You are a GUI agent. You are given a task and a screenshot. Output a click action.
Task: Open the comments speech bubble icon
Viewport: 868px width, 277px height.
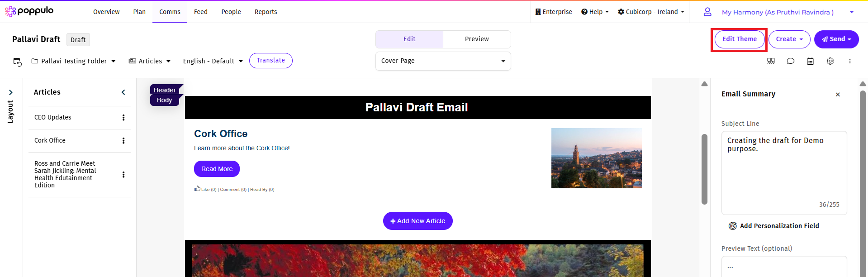tap(790, 61)
